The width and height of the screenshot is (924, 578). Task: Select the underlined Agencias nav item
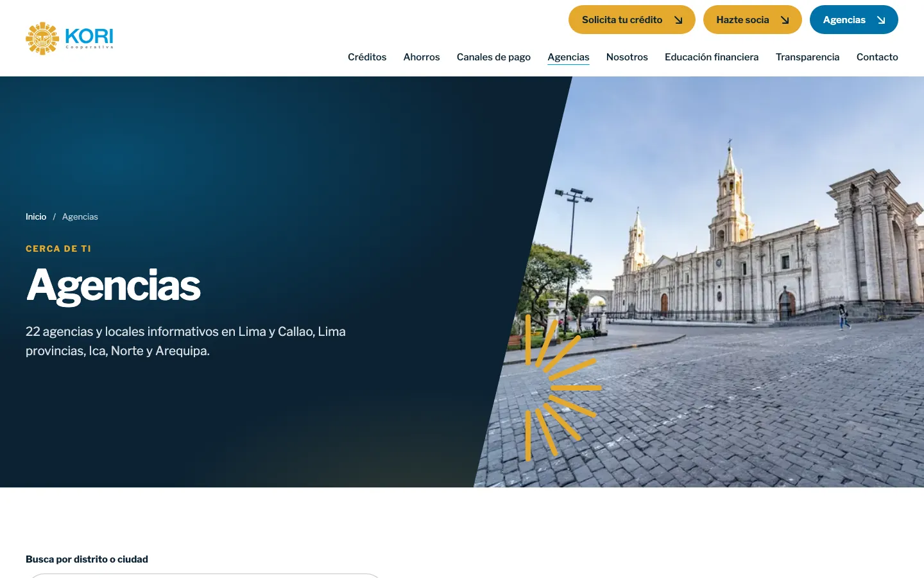pyautogui.click(x=569, y=57)
